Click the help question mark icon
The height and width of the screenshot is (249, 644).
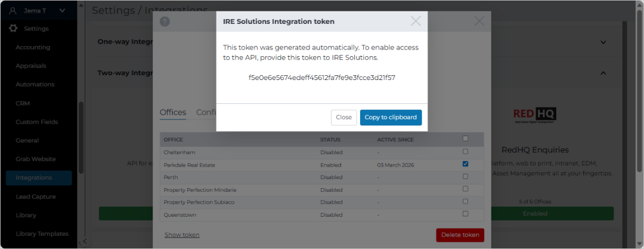(165, 21)
